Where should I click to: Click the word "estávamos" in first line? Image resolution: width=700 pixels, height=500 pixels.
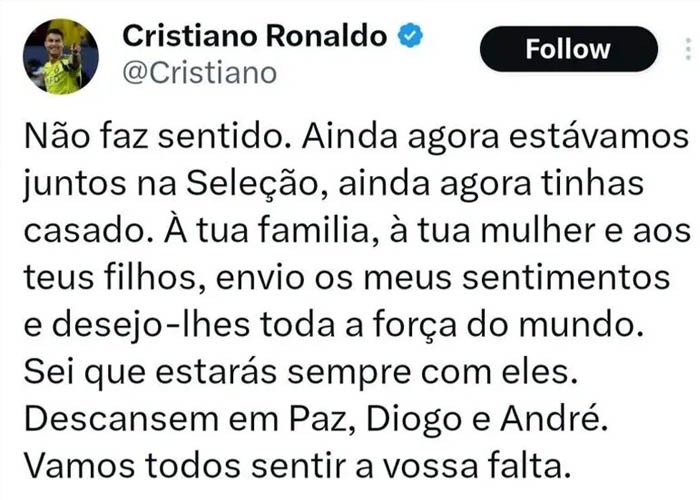coord(599,136)
